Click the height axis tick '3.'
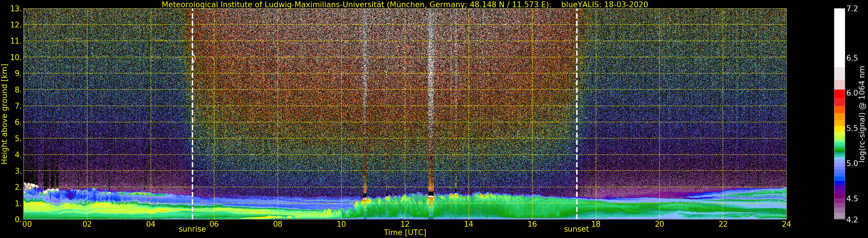Image resolution: width=868 pixels, height=238 pixels. (18, 171)
